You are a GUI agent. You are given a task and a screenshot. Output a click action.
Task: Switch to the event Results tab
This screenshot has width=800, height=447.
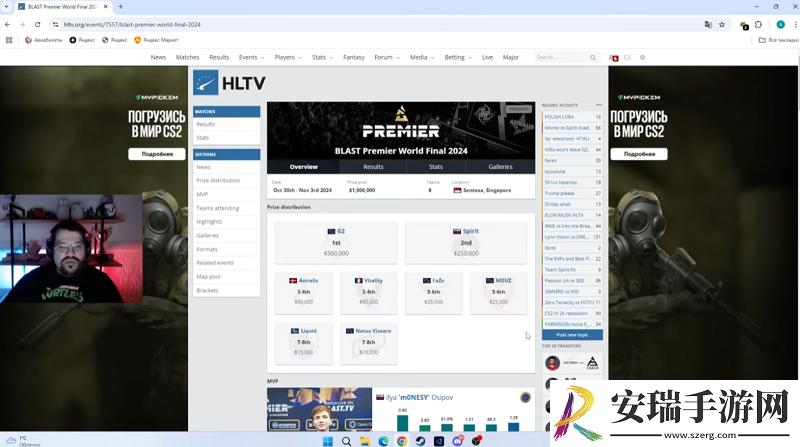pos(373,167)
